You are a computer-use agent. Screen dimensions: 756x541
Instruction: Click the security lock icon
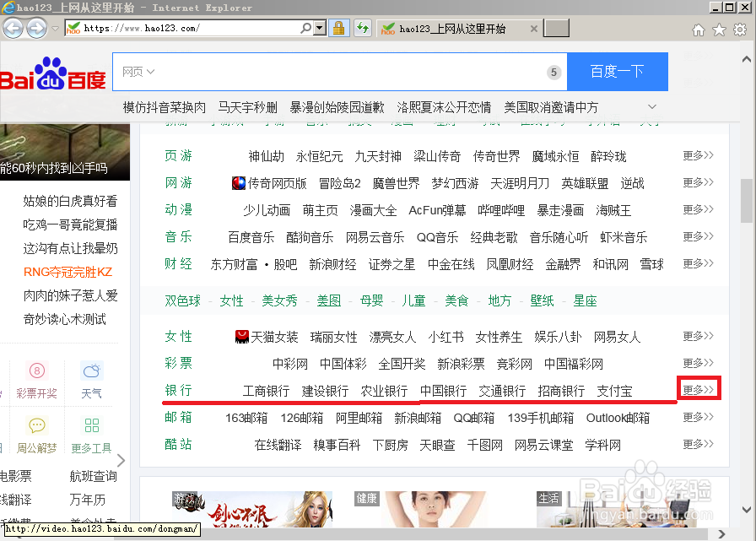coord(339,28)
